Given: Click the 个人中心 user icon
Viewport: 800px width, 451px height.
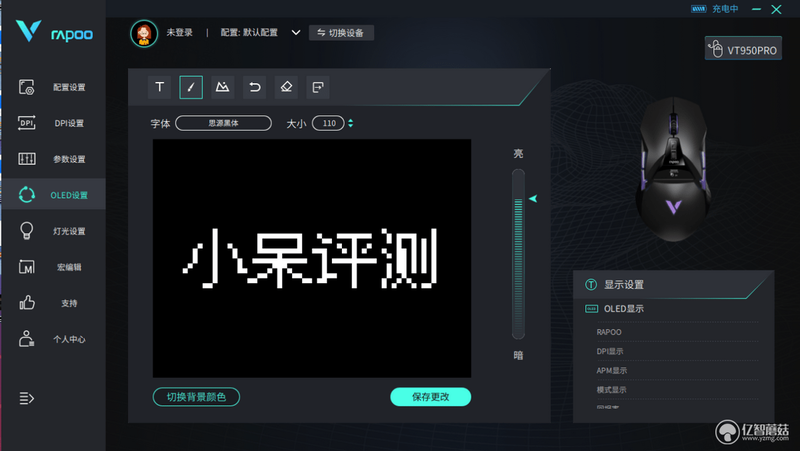Looking at the screenshot, I should tap(27, 339).
